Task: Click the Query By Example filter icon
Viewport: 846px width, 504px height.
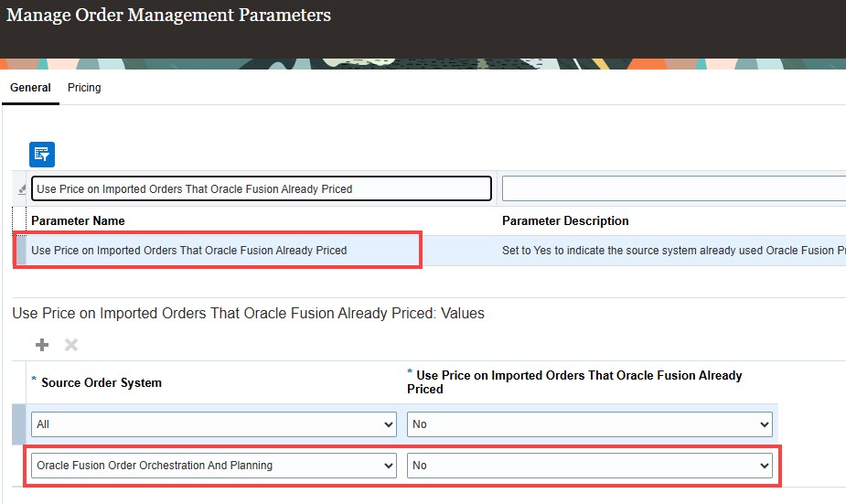Action: 42,155
